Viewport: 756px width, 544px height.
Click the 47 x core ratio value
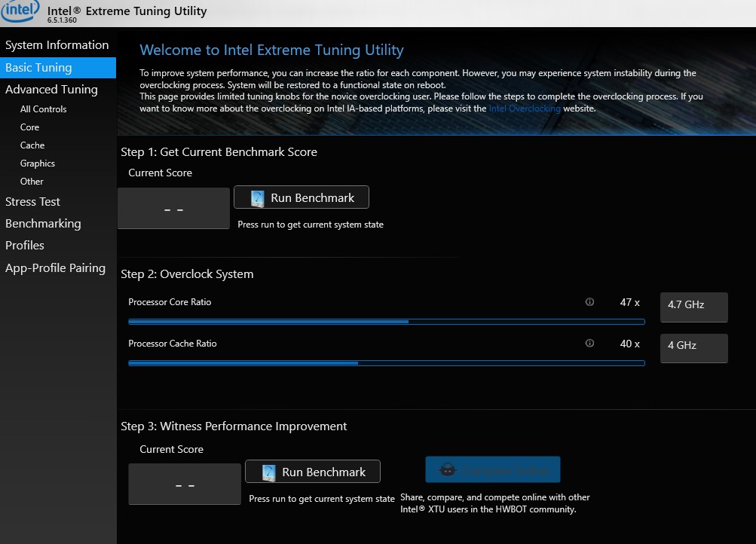click(x=629, y=303)
